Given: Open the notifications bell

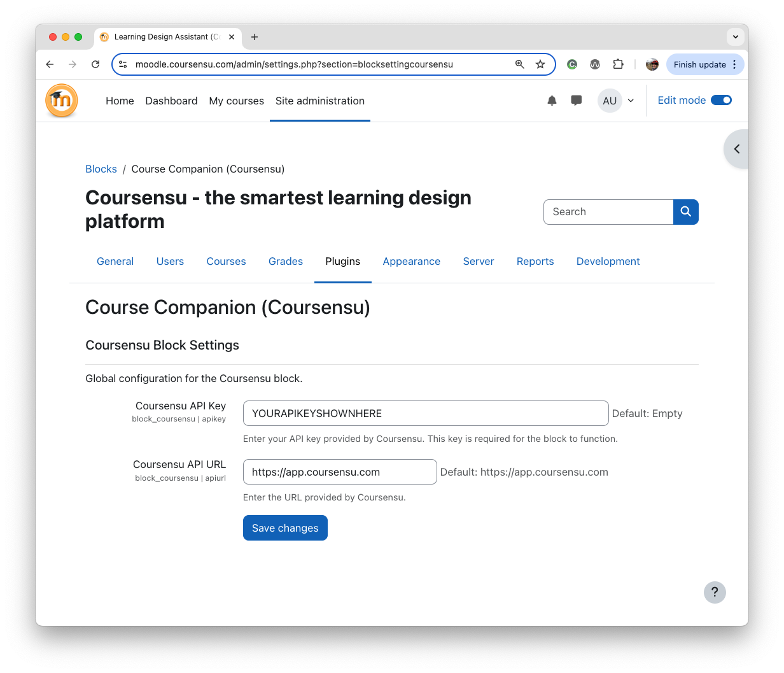Looking at the screenshot, I should [552, 101].
